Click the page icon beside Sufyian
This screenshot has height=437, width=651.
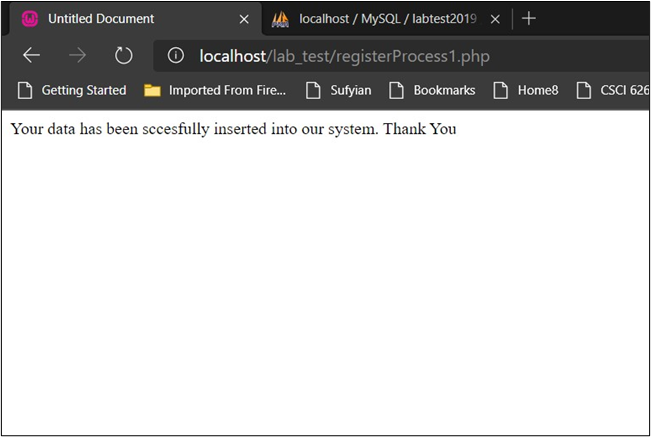[313, 90]
